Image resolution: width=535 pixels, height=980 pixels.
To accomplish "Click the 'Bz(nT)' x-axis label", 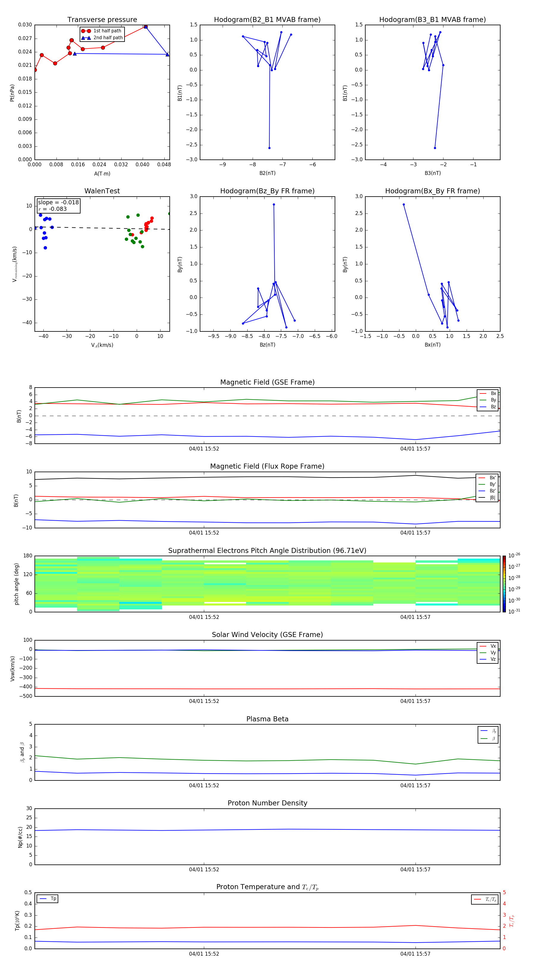I will click(x=267, y=345).
